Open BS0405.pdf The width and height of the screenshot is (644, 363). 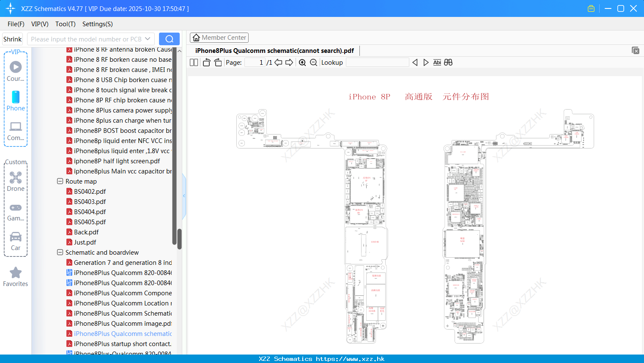point(90,222)
